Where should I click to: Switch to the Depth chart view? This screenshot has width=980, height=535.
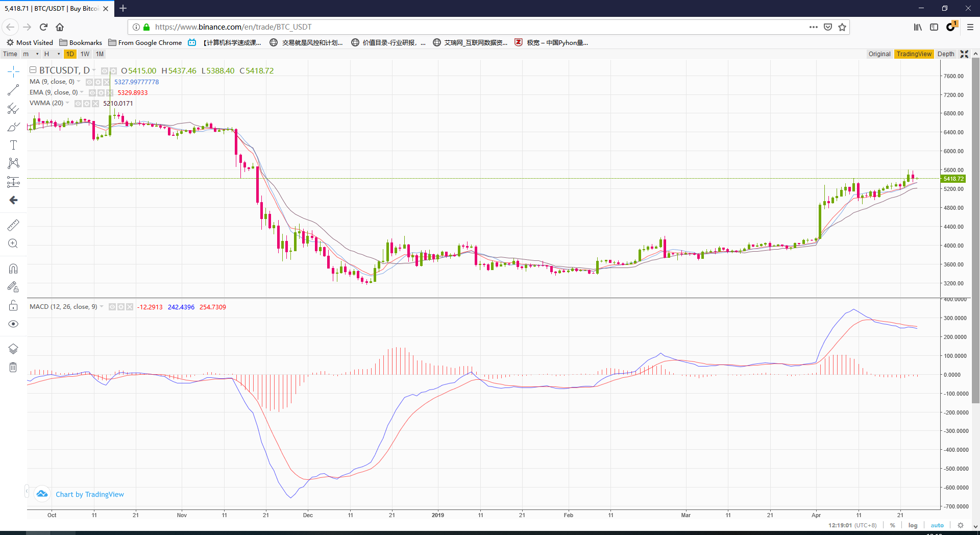[x=946, y=54]
